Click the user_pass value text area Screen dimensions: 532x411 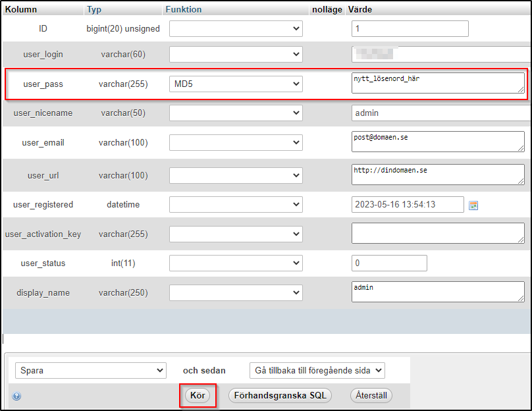coord(438,83)
